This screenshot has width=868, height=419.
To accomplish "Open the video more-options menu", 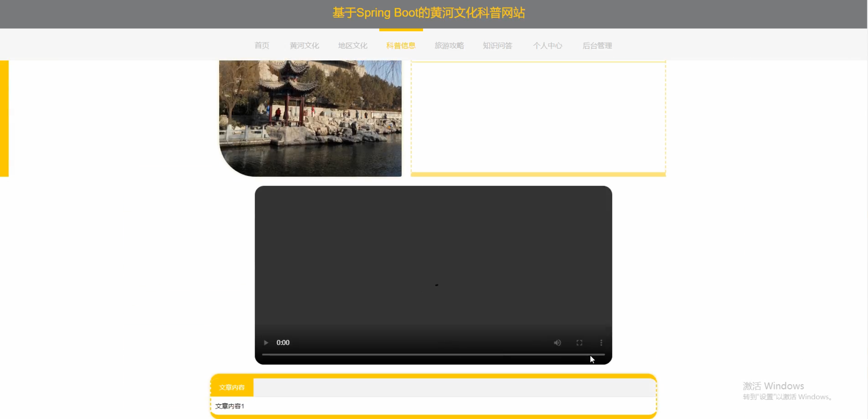I will (x=601, y=343).
